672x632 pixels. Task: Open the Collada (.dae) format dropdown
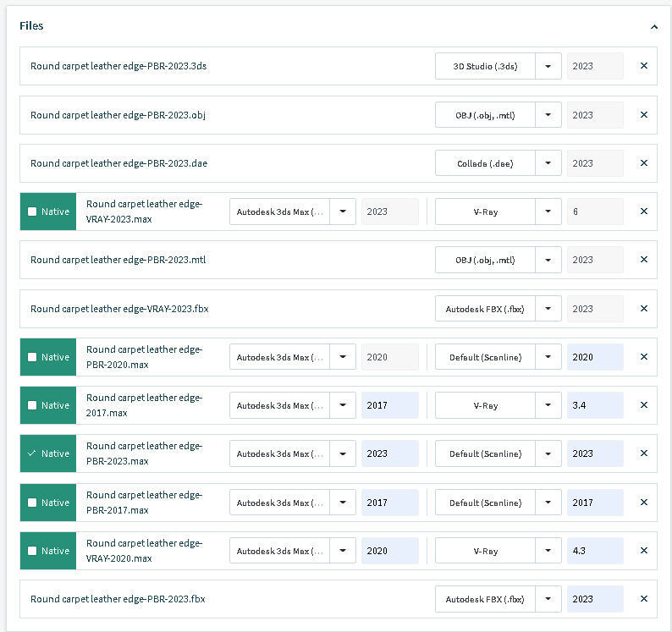coord(548,163)
